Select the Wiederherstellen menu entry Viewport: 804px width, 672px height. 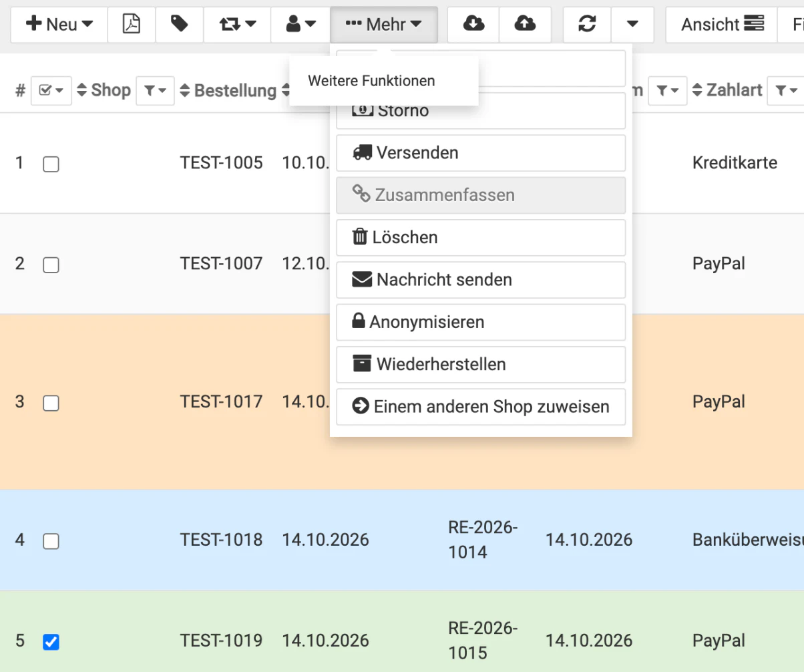(481, 364)
